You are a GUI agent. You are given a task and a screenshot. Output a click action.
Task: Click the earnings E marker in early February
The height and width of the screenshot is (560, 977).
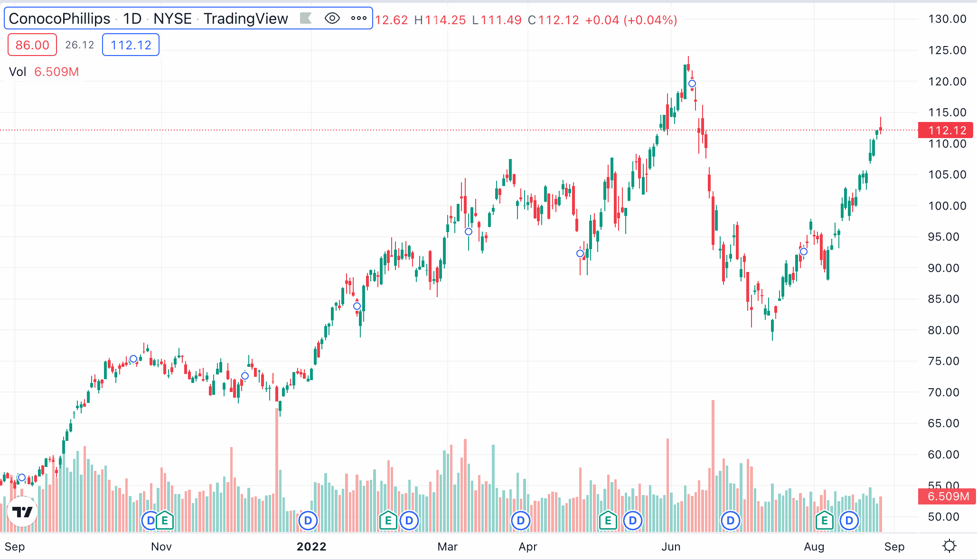[x=388, y=521]
